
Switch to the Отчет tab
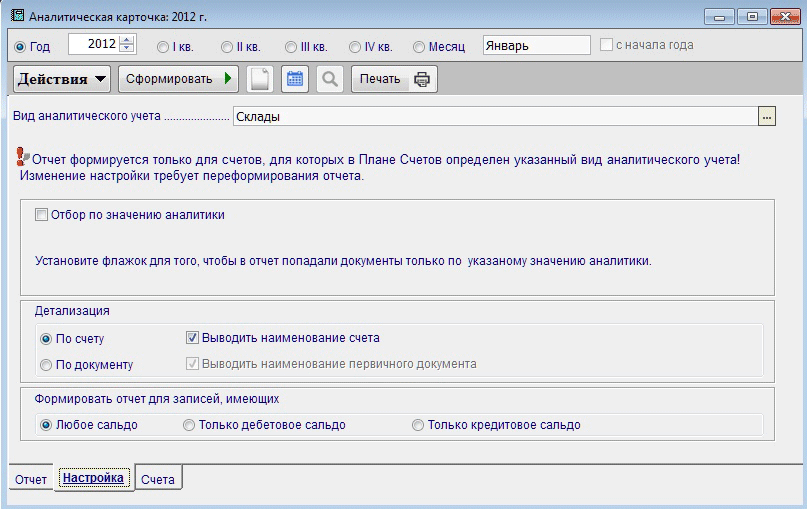point(31,480)
